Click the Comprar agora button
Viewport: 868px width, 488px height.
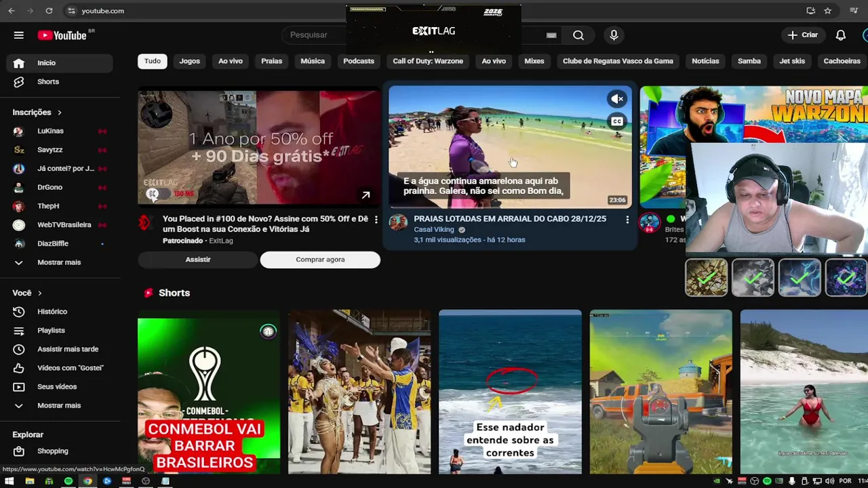(x=320, y=260)
